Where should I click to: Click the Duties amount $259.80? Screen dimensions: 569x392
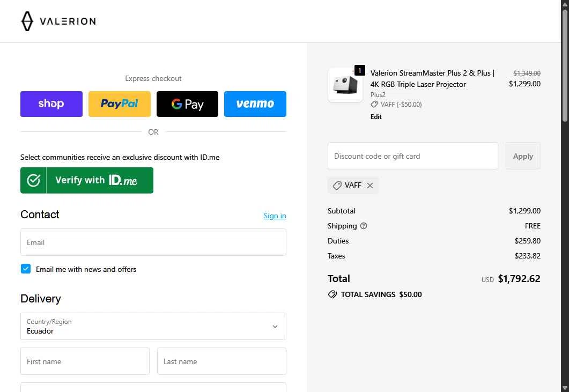click(x=528, y=241)
